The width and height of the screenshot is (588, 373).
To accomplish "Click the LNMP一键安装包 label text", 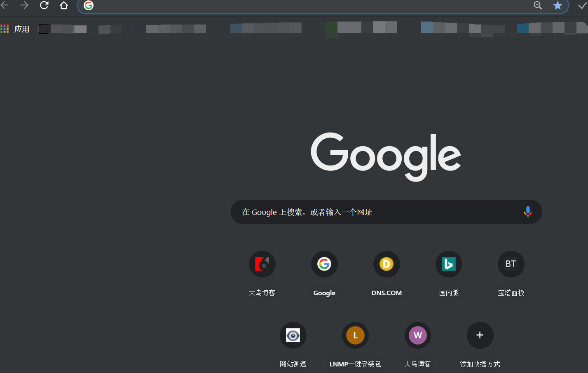I will [355, 364].
